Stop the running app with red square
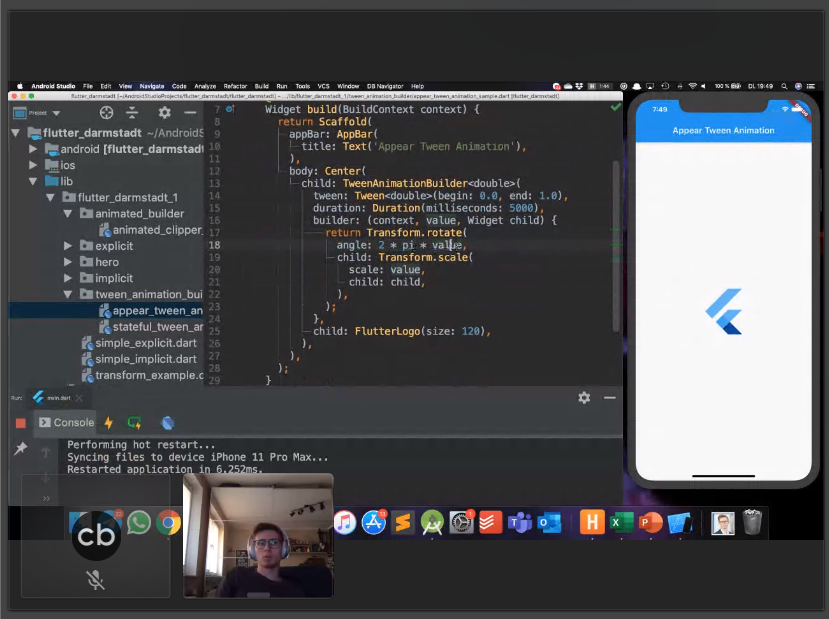This screenshot has height=619, width=829. [21, 423]
